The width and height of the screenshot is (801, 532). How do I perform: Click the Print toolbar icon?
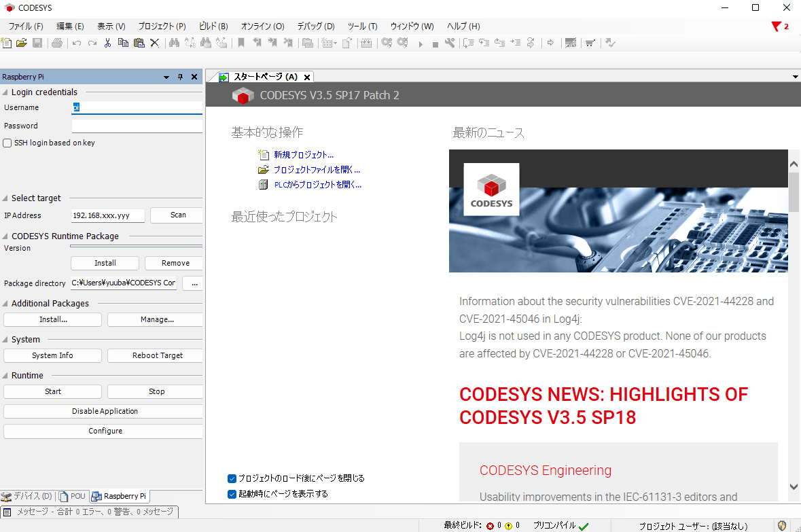[x=57, y=43]
